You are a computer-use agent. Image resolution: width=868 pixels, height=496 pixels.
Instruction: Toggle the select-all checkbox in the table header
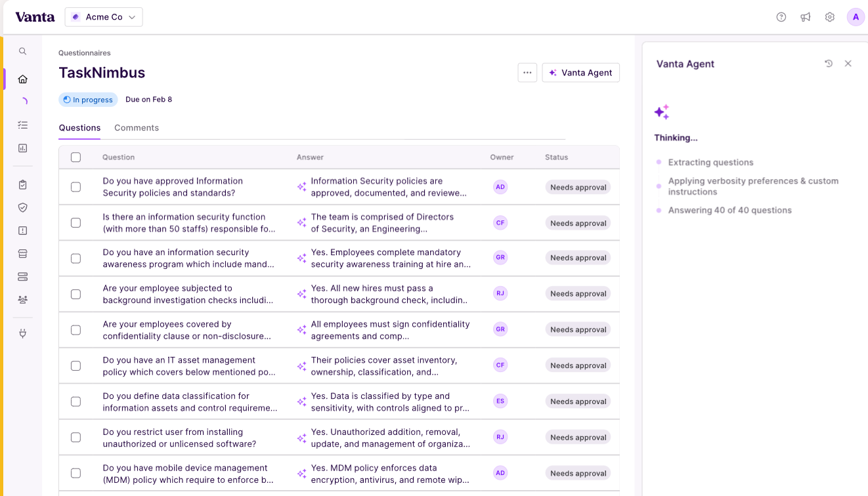pyautogui.click(x=76, y=157)
